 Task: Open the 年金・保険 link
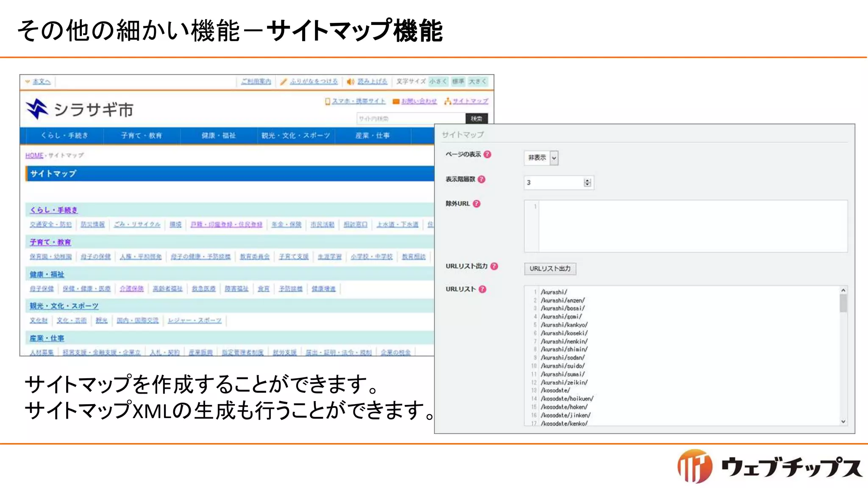coord(287,225)
